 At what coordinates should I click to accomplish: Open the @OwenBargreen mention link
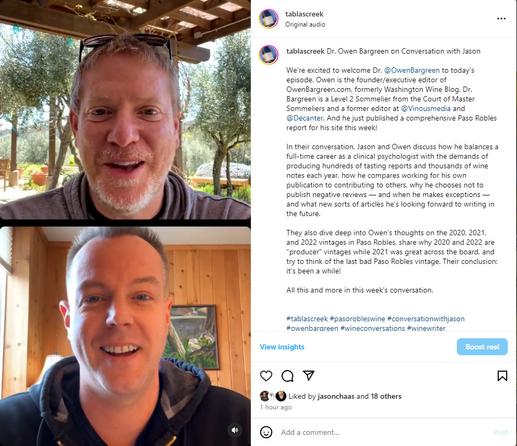(412, 70)
